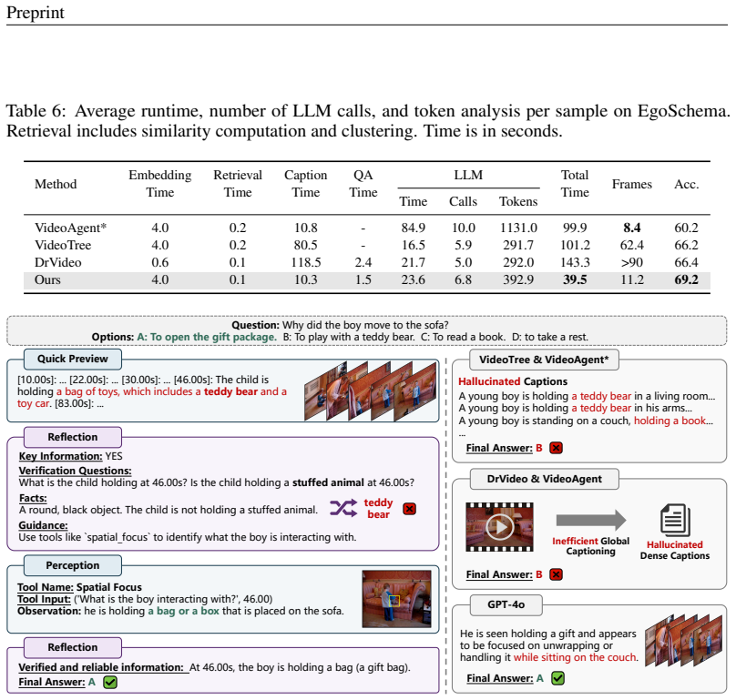Click the play button on the video filmstrip
The width and height of the screenshot is (736, 700).
tap(499, 527)
